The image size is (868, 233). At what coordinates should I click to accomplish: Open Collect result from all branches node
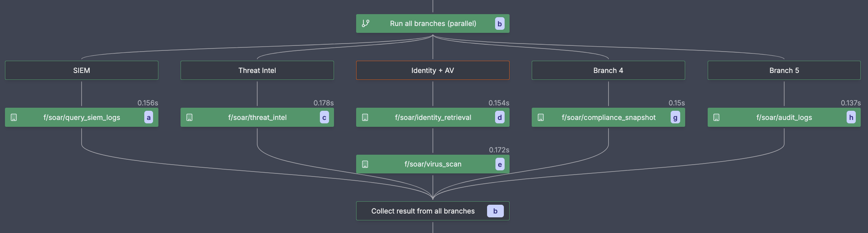click(423, 211)
